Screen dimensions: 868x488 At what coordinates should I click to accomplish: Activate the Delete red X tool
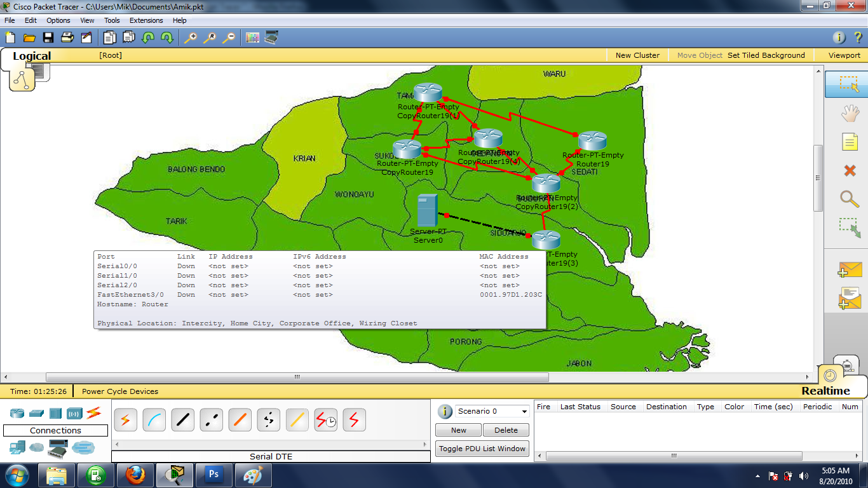(x=850, y=170)
